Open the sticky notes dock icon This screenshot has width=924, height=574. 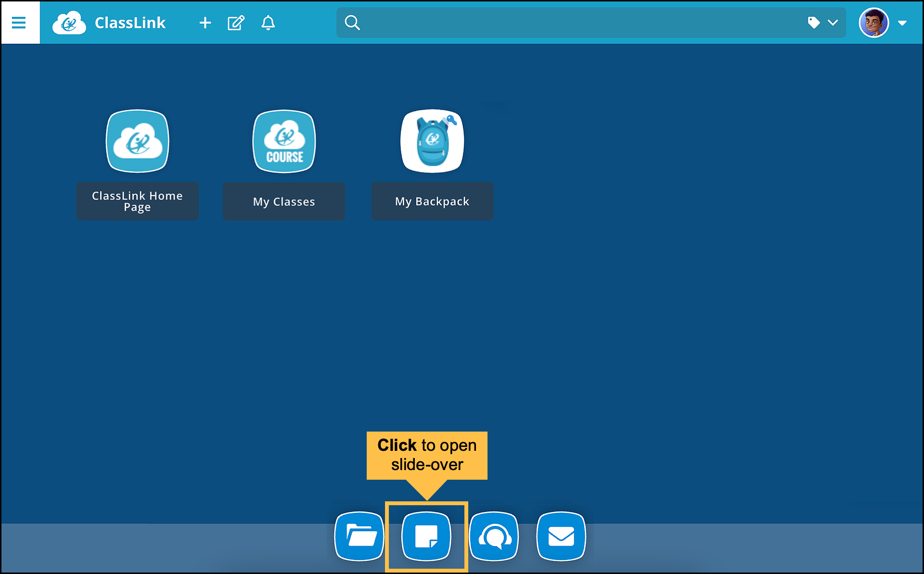click(426, 536)
